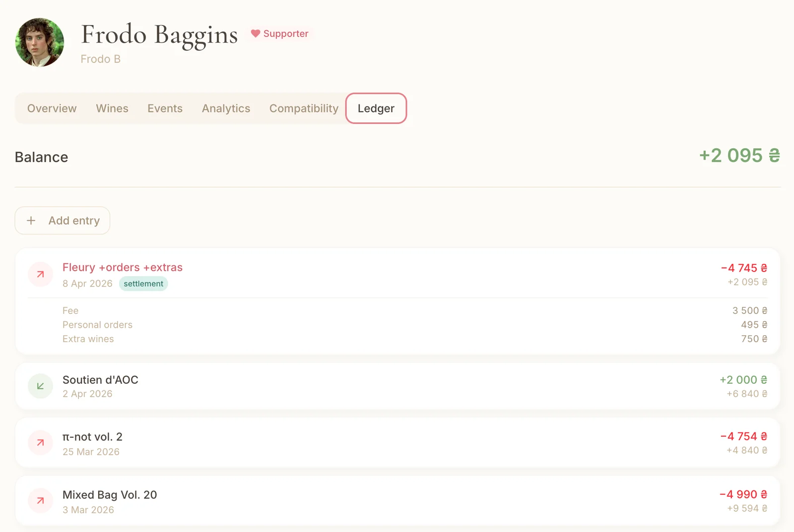Click the outgoing arrow icon for Fleury entry
Viewport: 794px width, 532px height.
click(x=40, y=274)
